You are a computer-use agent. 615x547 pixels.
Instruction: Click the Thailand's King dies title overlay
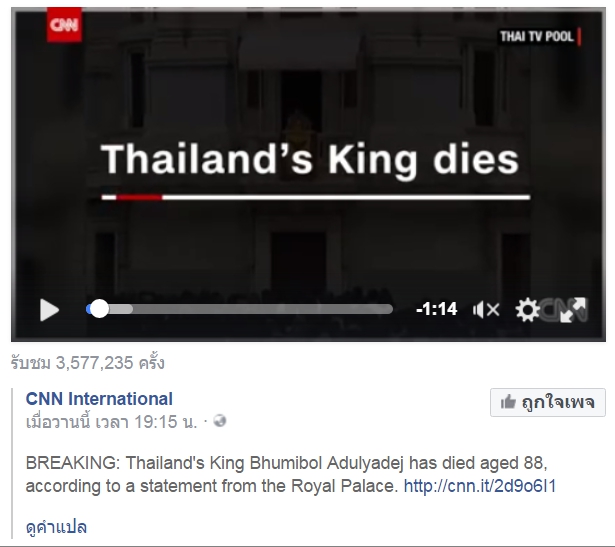pos(310,160)
